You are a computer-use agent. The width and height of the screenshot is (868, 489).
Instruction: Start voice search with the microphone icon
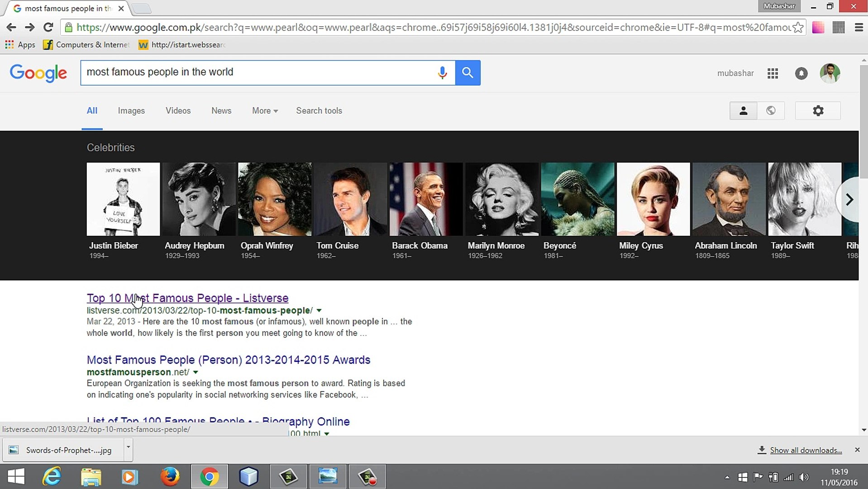(442, 72)
